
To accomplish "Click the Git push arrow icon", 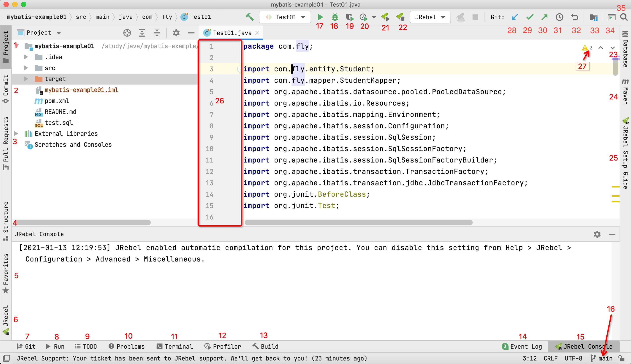I will pyautogui.click(x=544, y=17).
